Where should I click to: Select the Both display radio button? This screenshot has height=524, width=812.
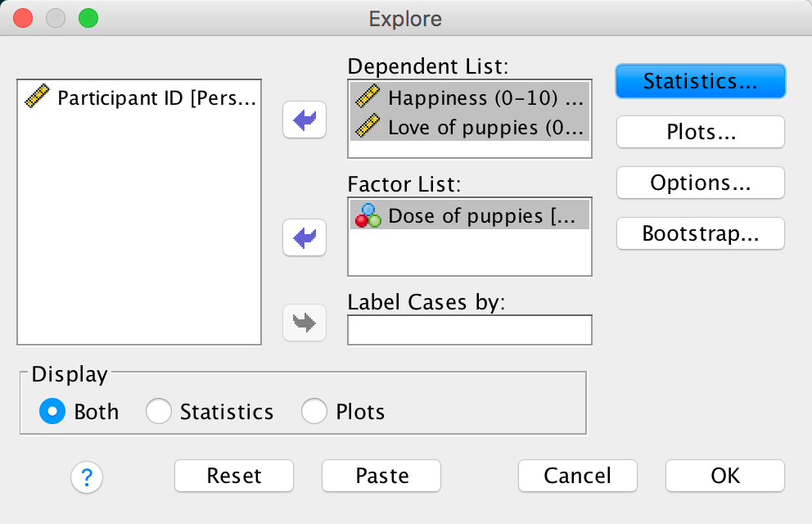(x=52, y=411)
